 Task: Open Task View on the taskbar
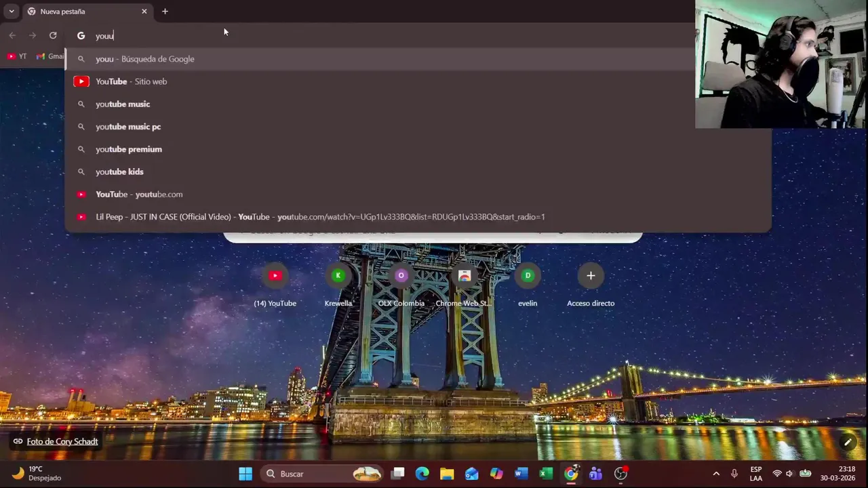click(x=398, y=474)
